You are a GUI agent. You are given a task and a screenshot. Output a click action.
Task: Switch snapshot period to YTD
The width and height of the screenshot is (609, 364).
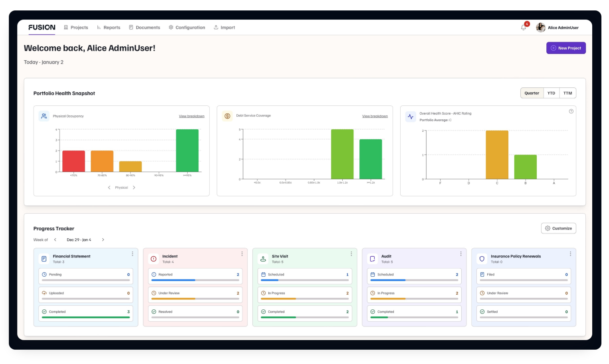tap(551, 93)
